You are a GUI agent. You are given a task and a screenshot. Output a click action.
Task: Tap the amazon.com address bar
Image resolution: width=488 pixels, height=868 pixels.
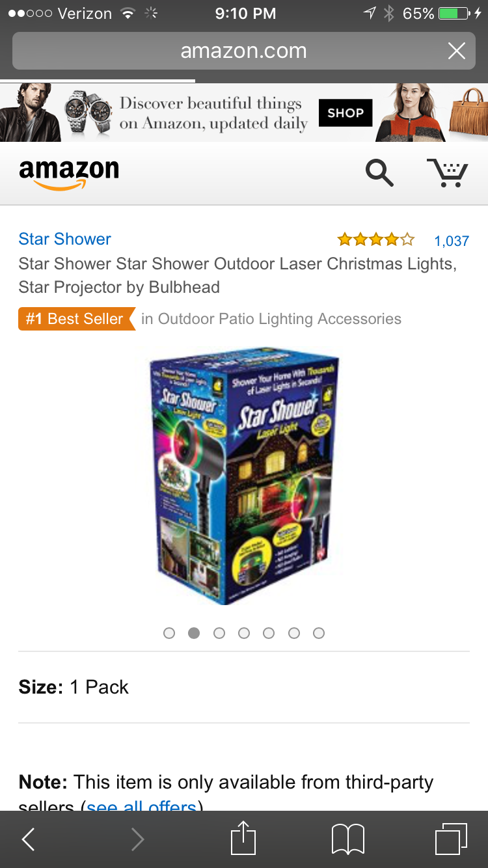pos(244,51)
